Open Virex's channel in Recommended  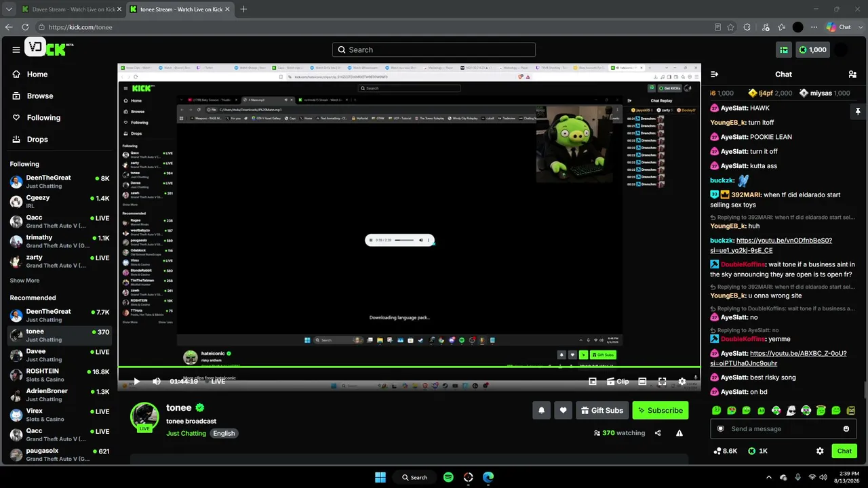[60, 415]
